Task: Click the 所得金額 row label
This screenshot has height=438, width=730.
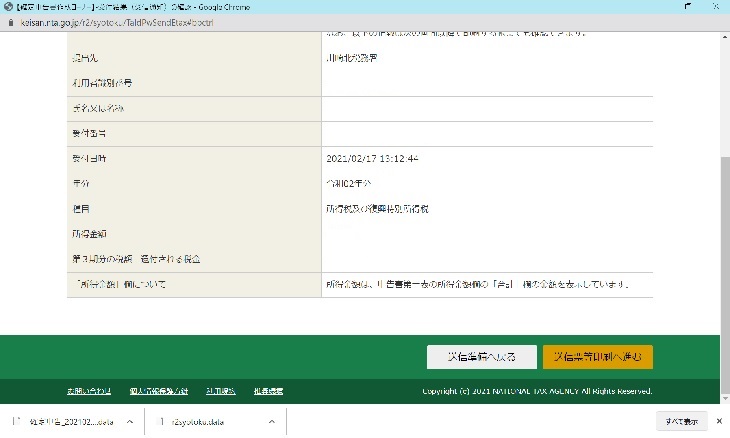Action: [x=89, y=234]
